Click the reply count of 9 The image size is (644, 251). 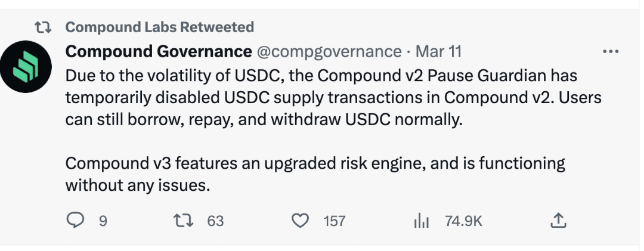tap(103, 221)
